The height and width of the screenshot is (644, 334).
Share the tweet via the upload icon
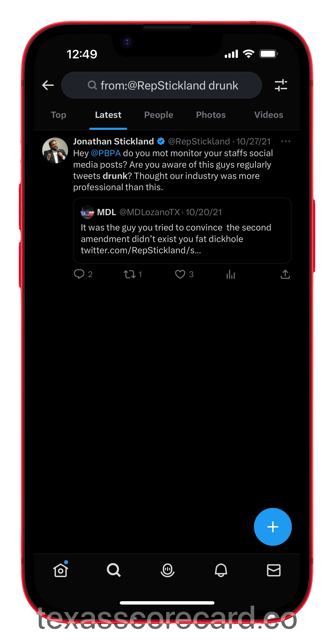click(285, 274)
